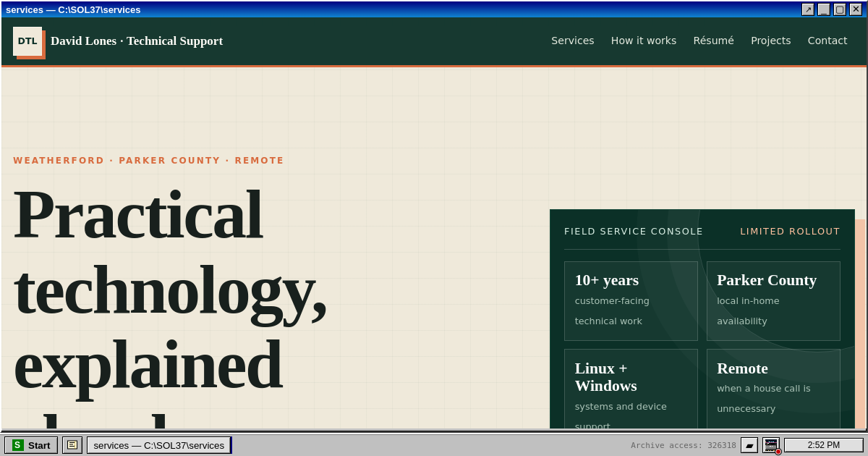Click the 2:52 PM taskbar clock
868x456 pixels.
coord(824,445)
